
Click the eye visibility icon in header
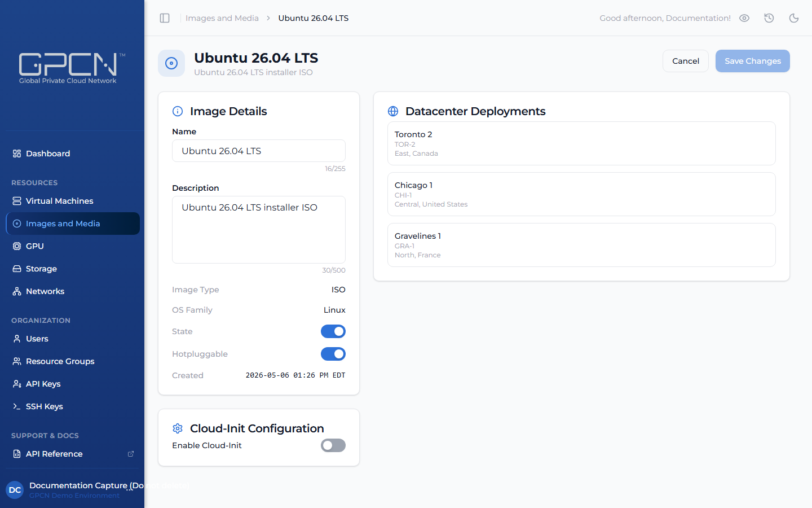tap(744, 18)
